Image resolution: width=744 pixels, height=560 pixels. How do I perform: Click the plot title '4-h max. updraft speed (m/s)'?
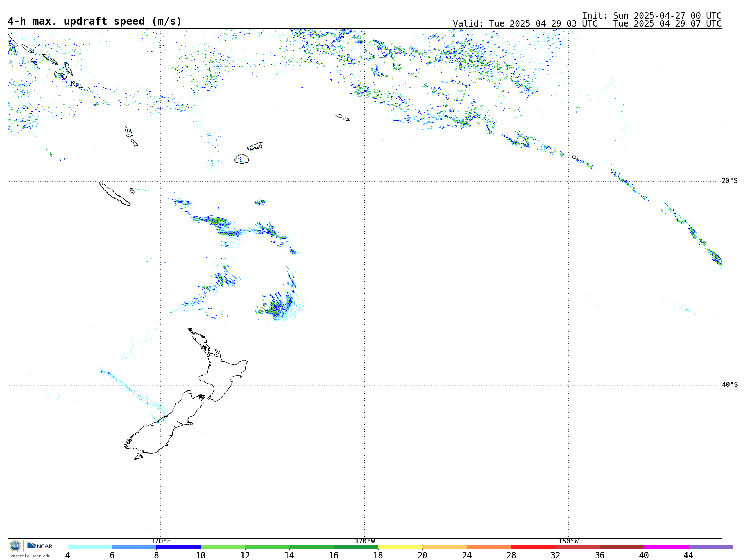tap(95, 21)
